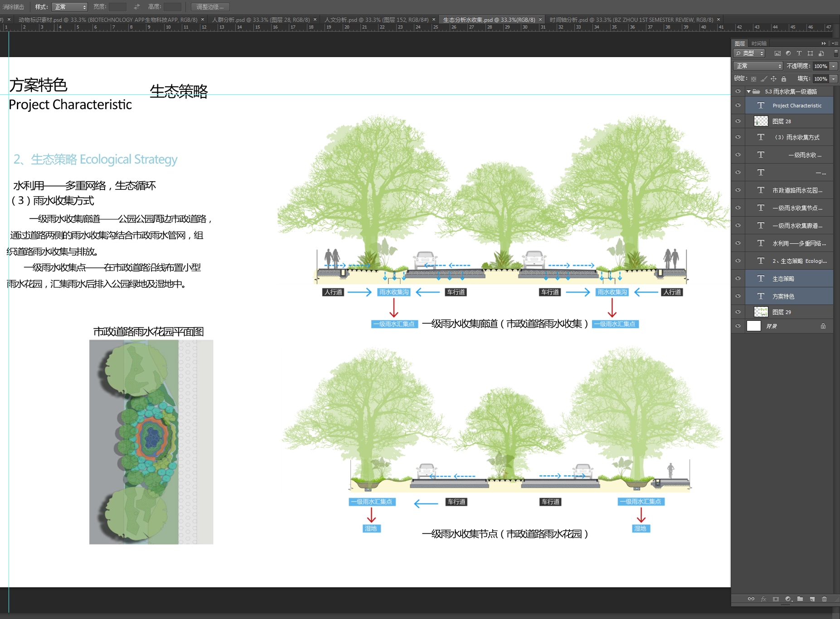Viewport: 840px width, 619px height.
Task: Toggle visibility of 图层 28
Action: point(738,121)
